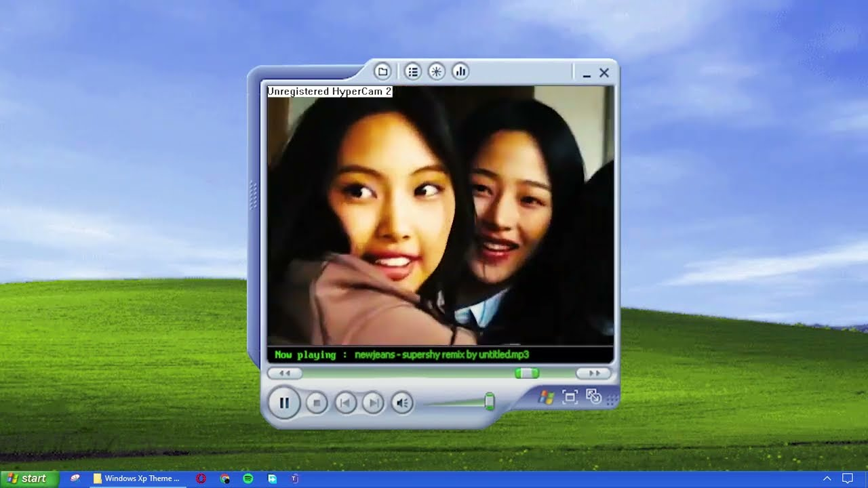Screen dimensions: 868x488
Task: Open the Windows XP start menu
Action: (x=27, y=479)
